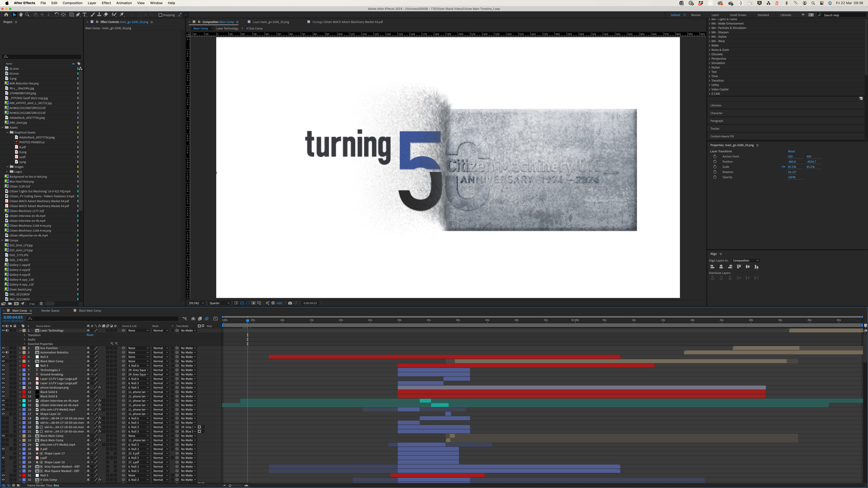Viewport: 868px width, 488px height.
Task: Expand the Transform property group
Action: [x=25, y=335]
